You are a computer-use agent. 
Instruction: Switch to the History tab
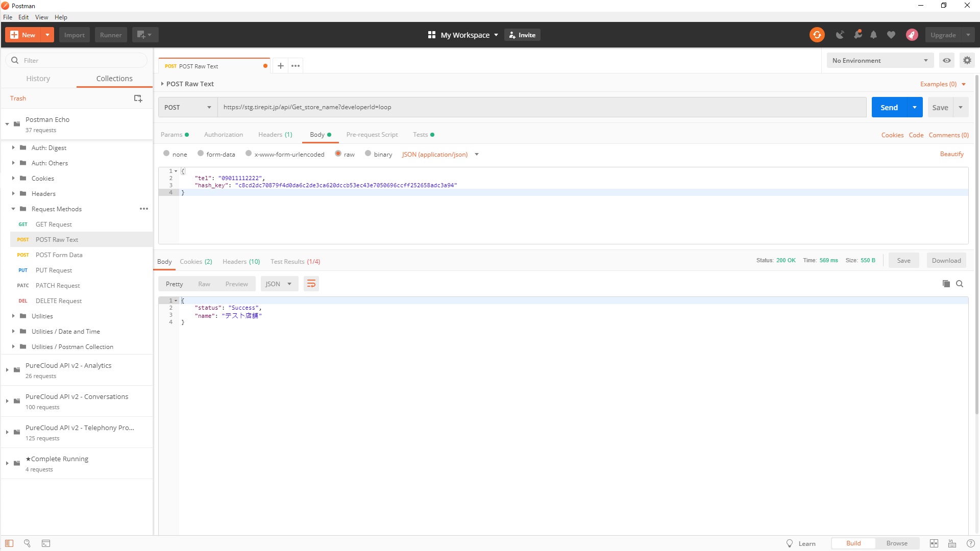pos(38,79)
